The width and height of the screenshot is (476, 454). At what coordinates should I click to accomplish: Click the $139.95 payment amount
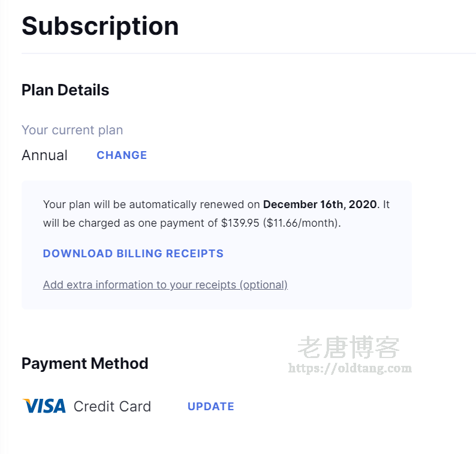240,223
